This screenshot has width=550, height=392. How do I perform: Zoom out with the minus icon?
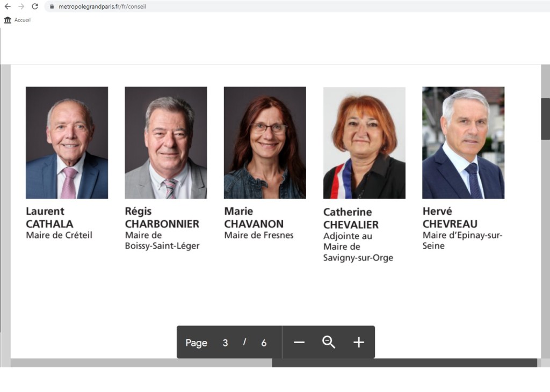tap(299, 343)
